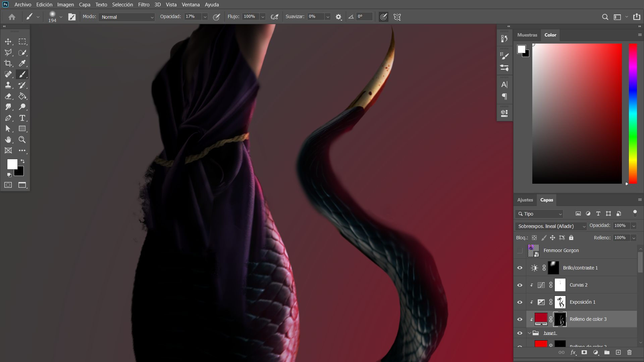
Task: Toggle pressure for brush size
Action: pos(383,17)
